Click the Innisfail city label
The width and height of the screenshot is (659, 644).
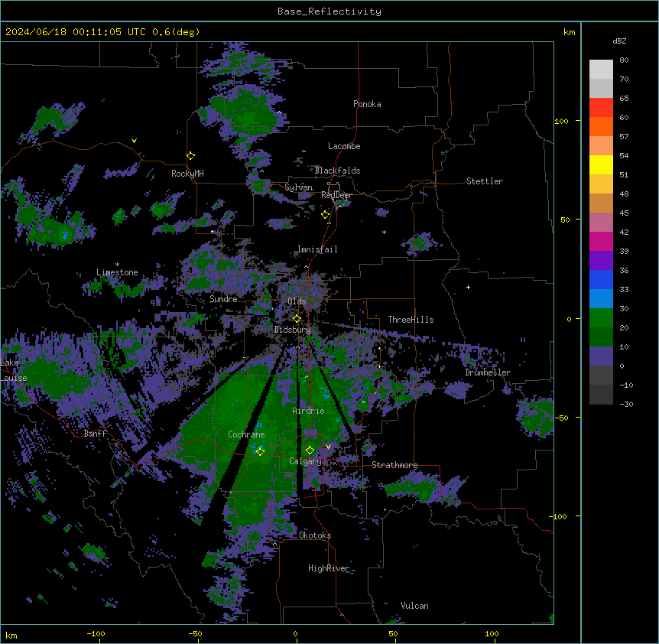(317, 249)
